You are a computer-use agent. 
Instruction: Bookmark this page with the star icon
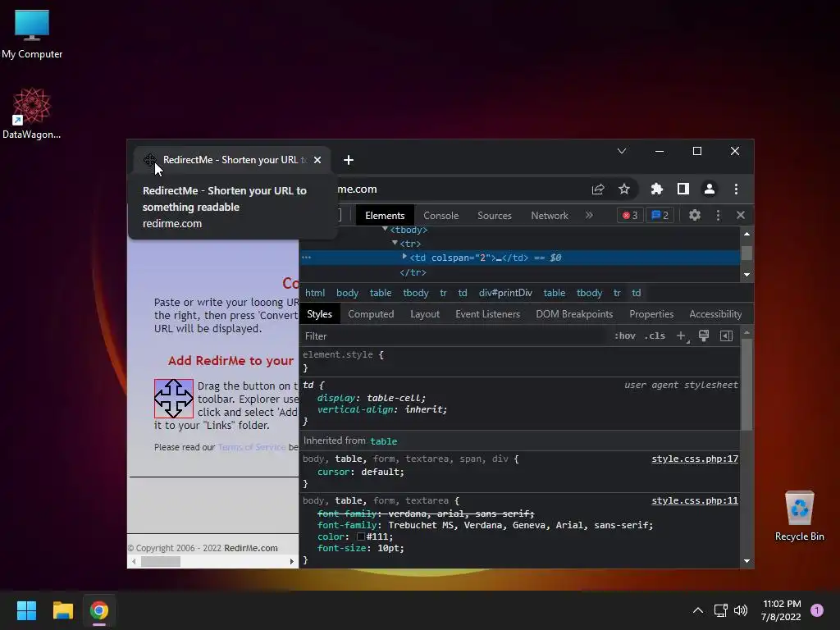click(624, 189)
